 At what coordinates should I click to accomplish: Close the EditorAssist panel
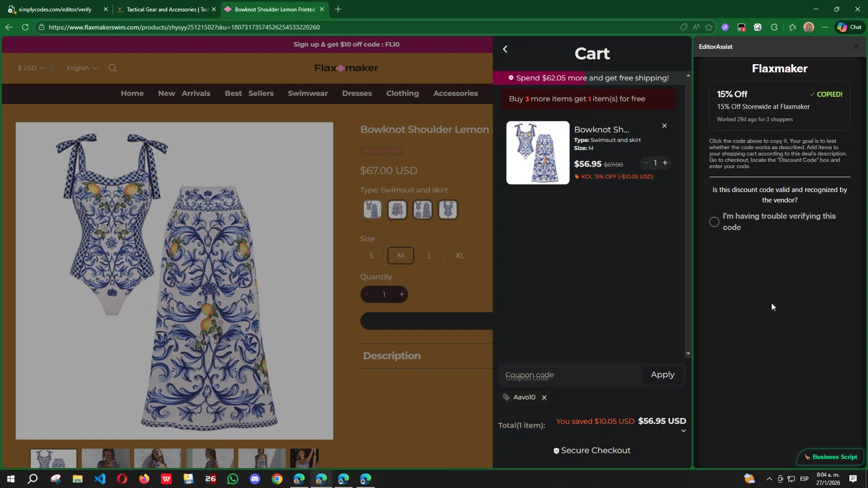[x=856, y=46]
